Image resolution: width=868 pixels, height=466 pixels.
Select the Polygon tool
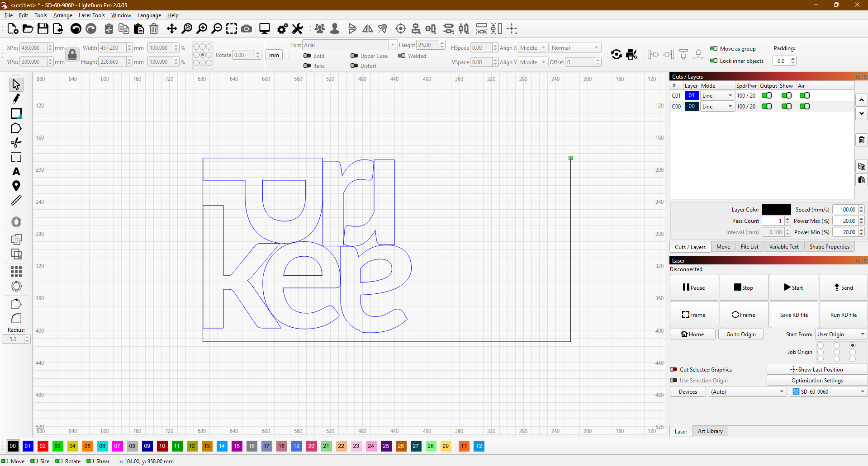(x=16, y=128)
